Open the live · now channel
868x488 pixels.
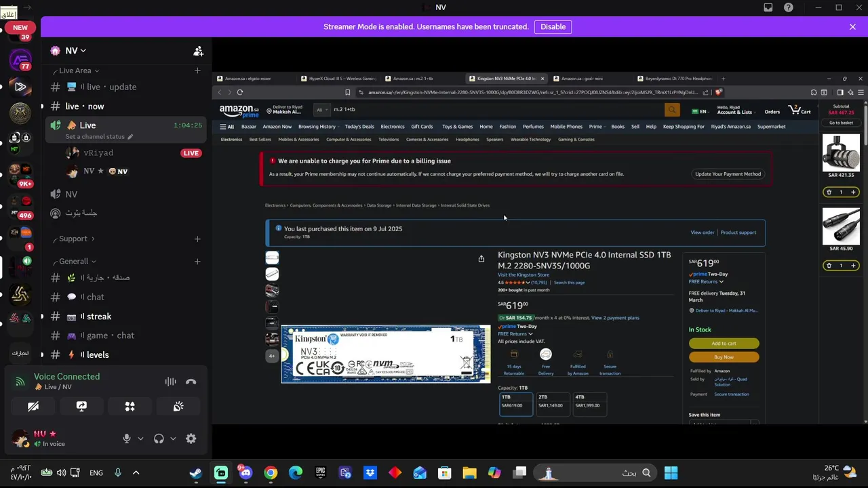pyautogui.click(x=126, y=106)
